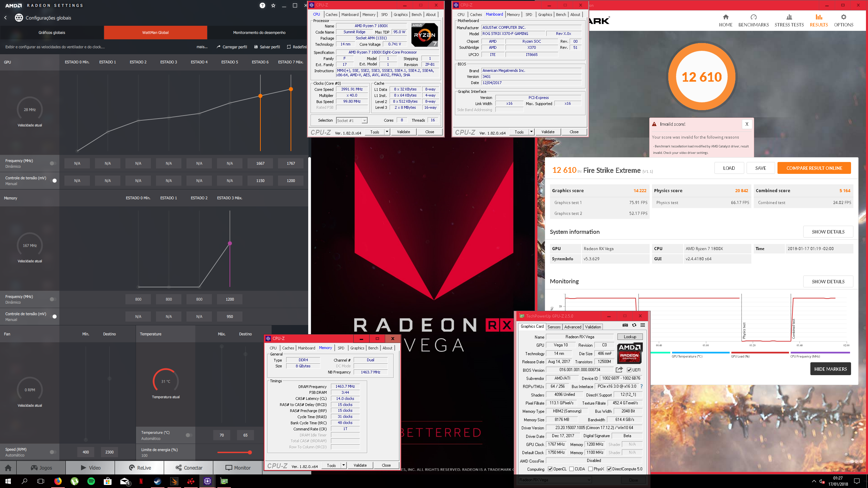Screen dimensions: 868x488
Task: Open Firefox from the taskbar
Action: tap(58, 481)
